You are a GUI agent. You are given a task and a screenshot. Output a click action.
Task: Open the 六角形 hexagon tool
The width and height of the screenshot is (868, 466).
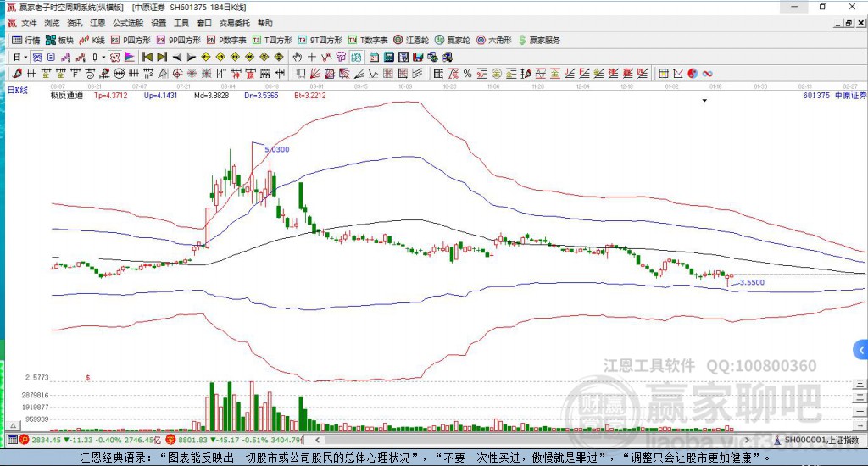pos(494,40)
